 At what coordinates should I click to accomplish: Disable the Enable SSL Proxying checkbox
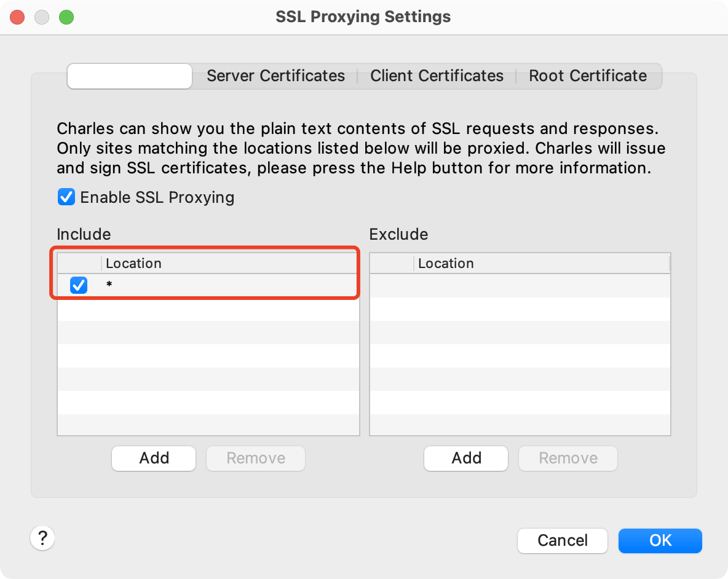pos(66,197)
